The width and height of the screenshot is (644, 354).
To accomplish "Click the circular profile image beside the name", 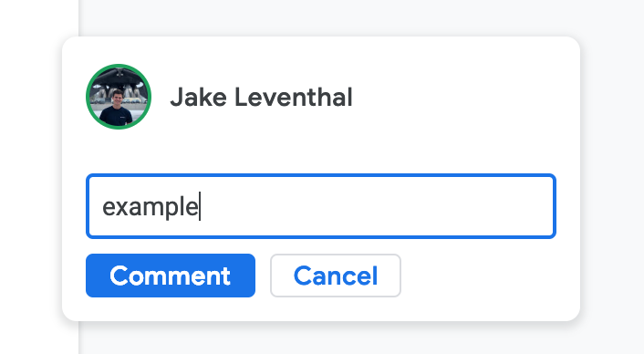I will point(119,97).
